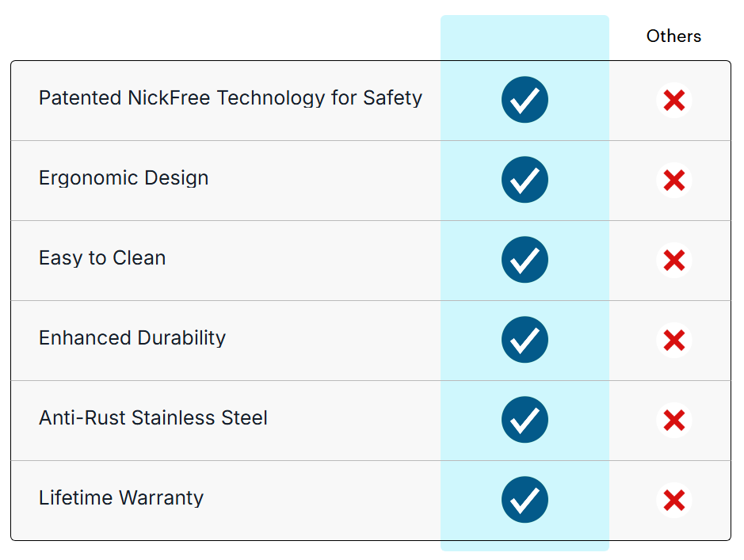Image resolution: width=744 pixels, height=560 pixels.
Task: Click red X for Lifetime Warranty
Action: click(674, 500)
